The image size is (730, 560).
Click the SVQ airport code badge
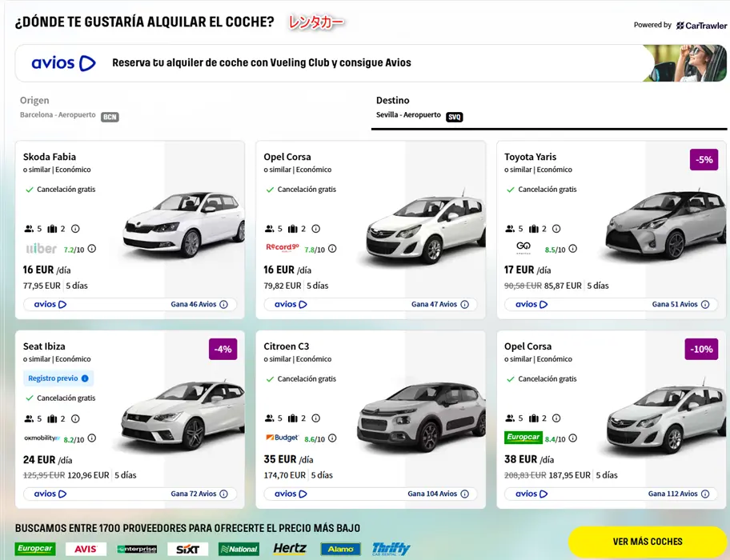click(x=455, y=118)
